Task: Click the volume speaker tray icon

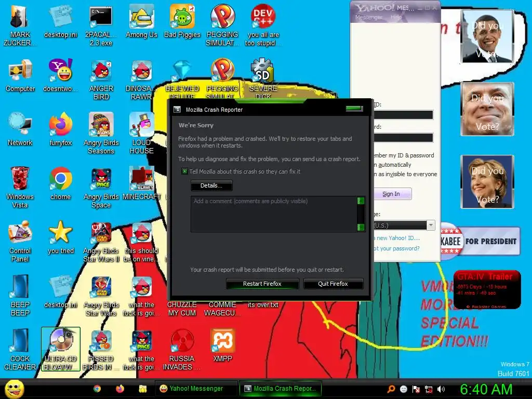Action: point(441,389)
